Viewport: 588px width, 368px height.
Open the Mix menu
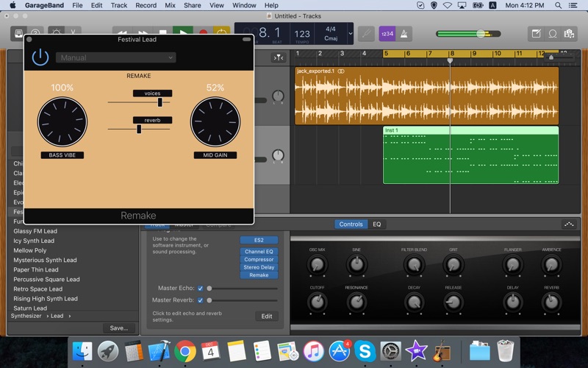[x=170, y=5]
